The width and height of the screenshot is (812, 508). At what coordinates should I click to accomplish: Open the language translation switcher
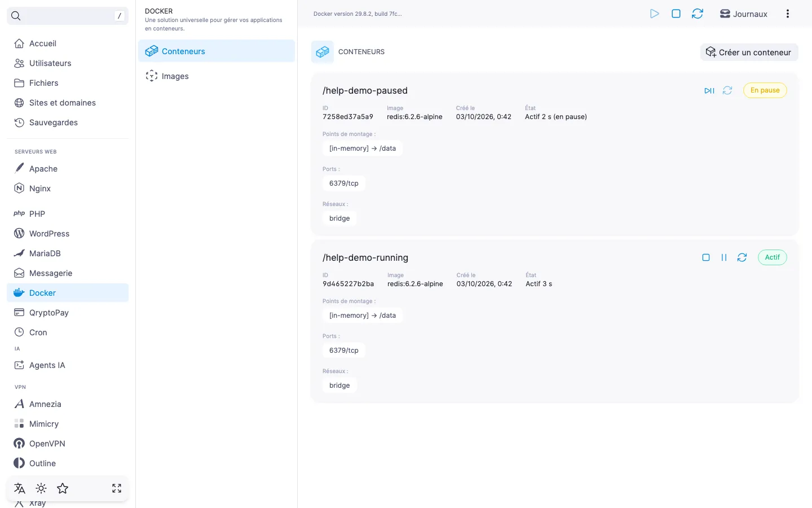click(x=20, y=488)
